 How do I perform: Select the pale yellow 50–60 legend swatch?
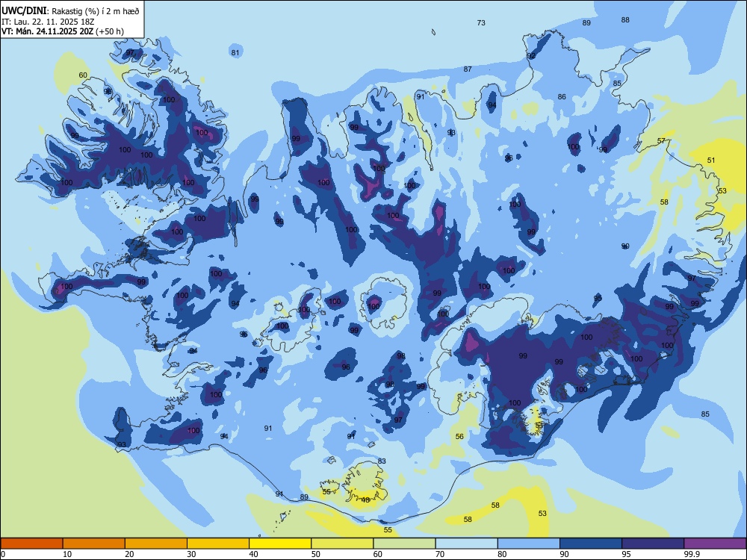342,544
